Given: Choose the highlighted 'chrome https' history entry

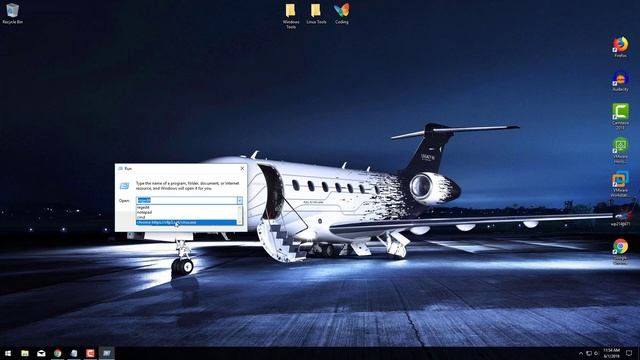Looking at the screenshot, I should pyautogui.click(x=187, y=222).
